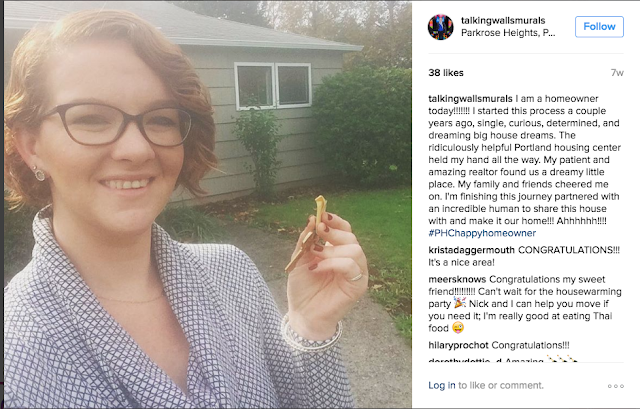Select hilaryprochot's Congratulations comment text
The height and width of the screenshot is (409, 640).
tap(531, 345)
